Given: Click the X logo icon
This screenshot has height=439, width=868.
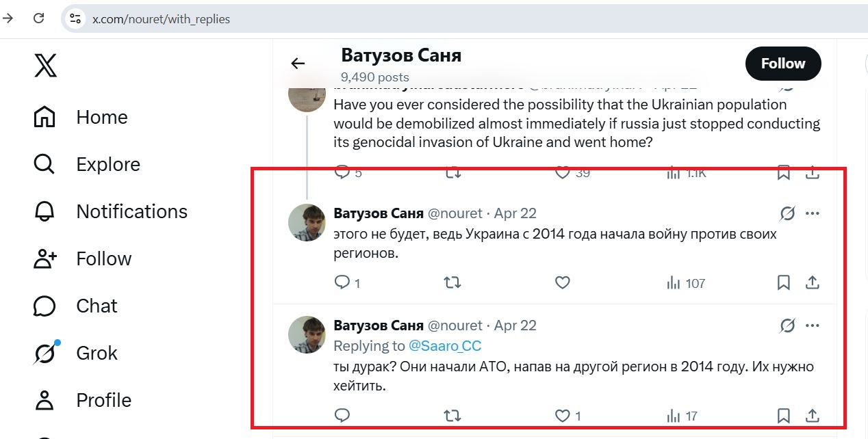Looking at the screenshot, I should click(x=46, y=66).
